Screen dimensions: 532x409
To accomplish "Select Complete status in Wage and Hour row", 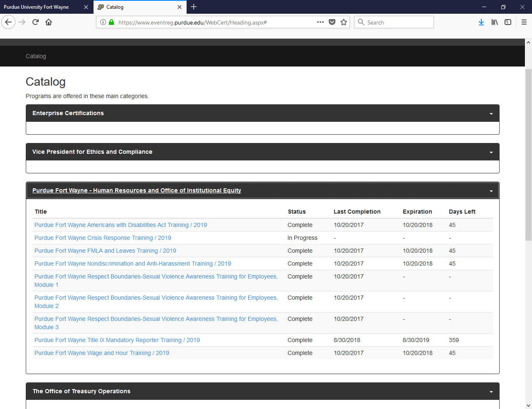I will 300,353.
